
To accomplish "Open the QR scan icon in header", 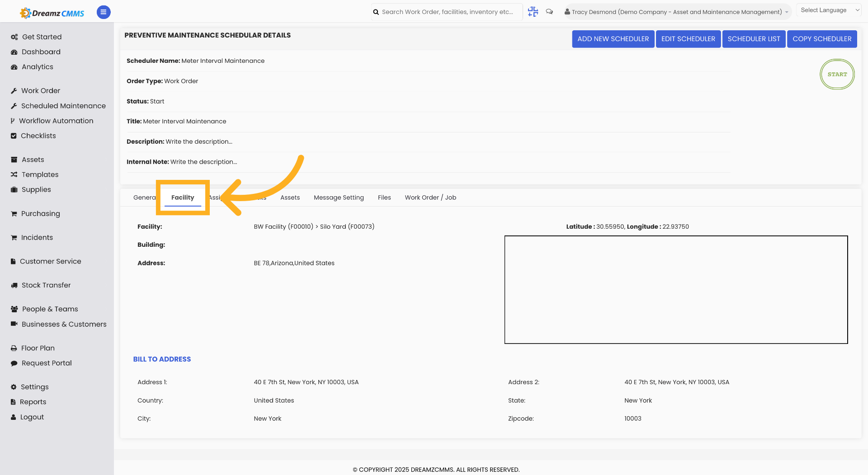I will click(x=533, y=12).
